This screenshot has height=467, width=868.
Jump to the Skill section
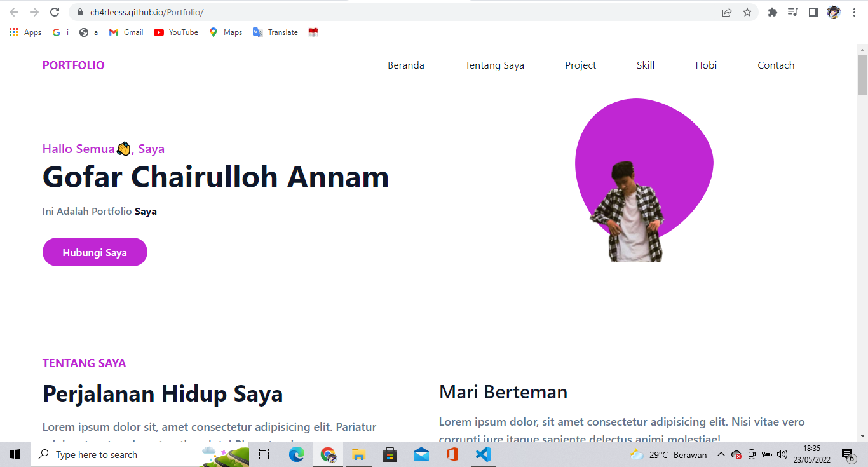[x=646, y=65]
